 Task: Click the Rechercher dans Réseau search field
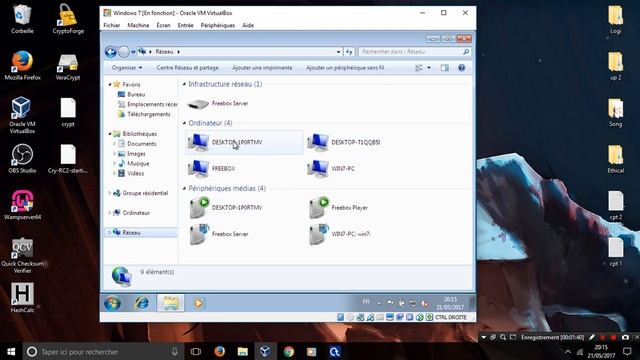[x=415, y=52]
